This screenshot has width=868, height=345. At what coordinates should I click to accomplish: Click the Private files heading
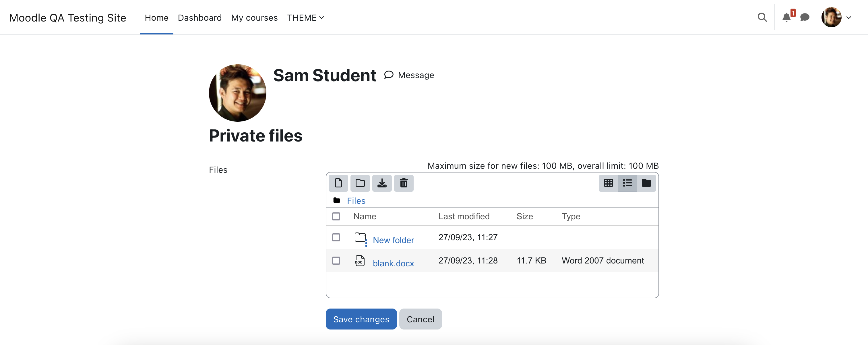pos(255,136)
